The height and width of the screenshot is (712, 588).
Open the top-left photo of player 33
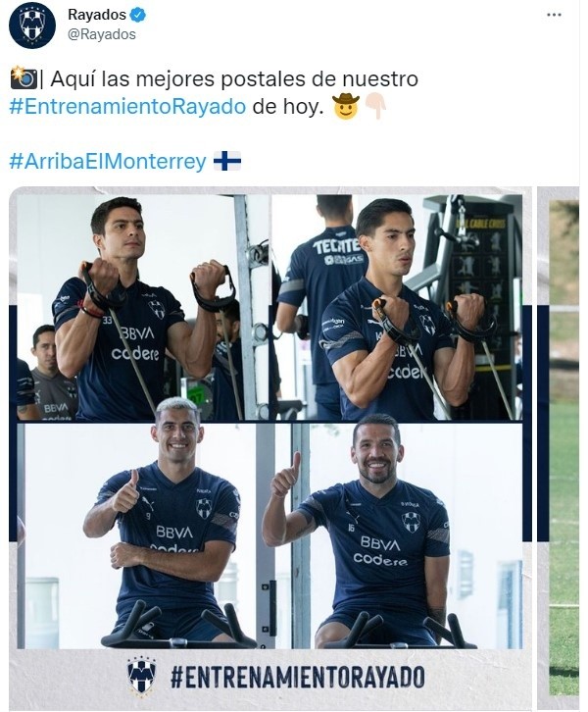(x=143, y=307)
